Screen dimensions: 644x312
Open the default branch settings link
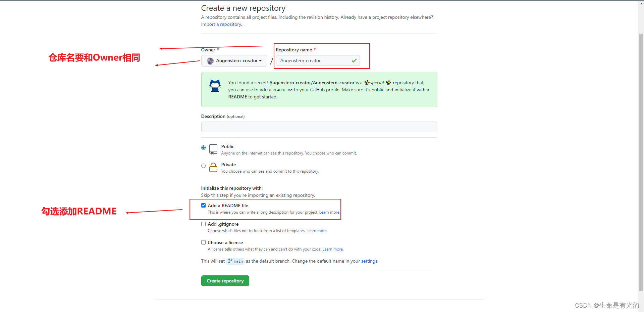pos(369,261)
